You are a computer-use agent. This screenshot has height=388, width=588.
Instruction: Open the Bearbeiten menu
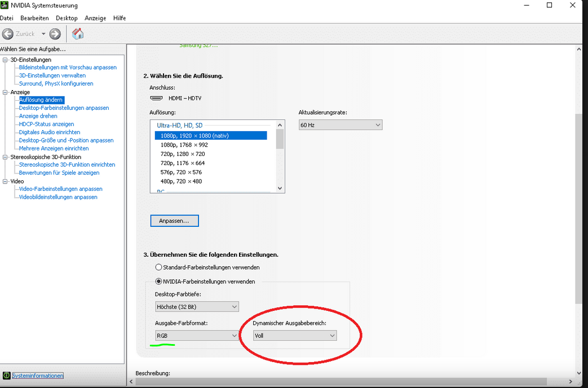point(34,18)
